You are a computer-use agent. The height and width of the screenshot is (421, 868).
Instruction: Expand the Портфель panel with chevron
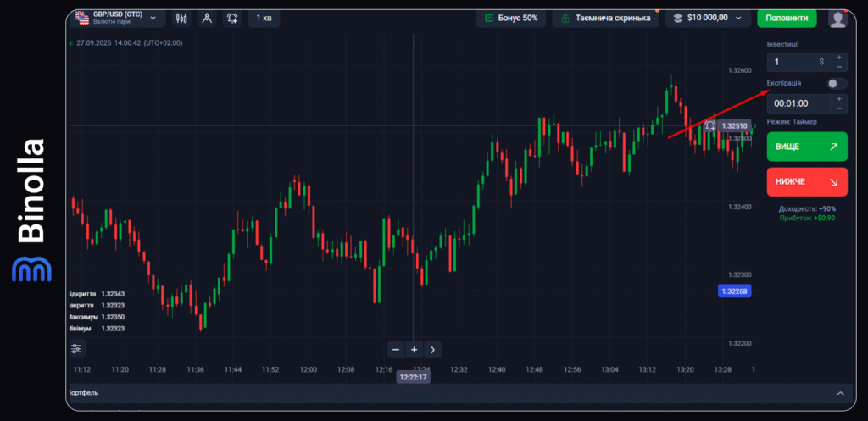coord(840,393)
